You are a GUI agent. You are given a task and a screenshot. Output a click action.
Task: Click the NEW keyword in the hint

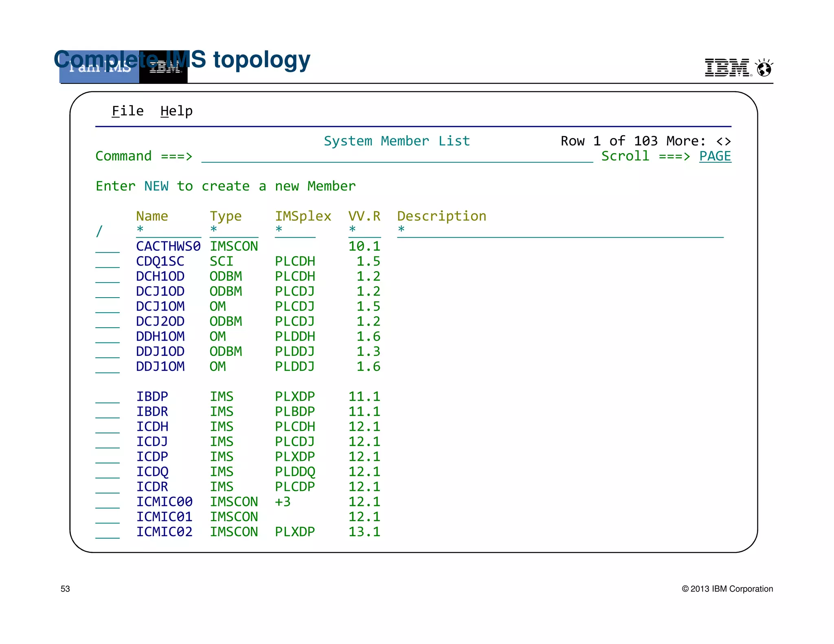pos(156,186)
